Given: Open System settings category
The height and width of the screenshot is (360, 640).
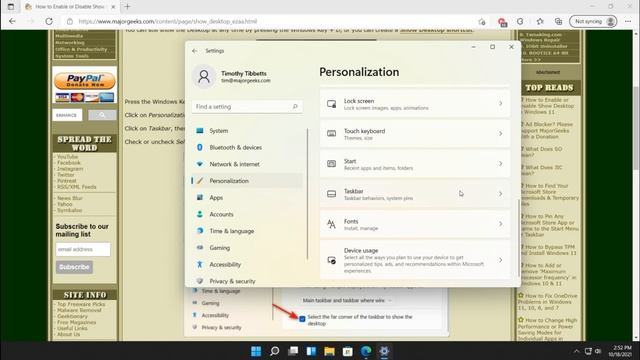Looking at the screenshot, I should click(247, 131).
